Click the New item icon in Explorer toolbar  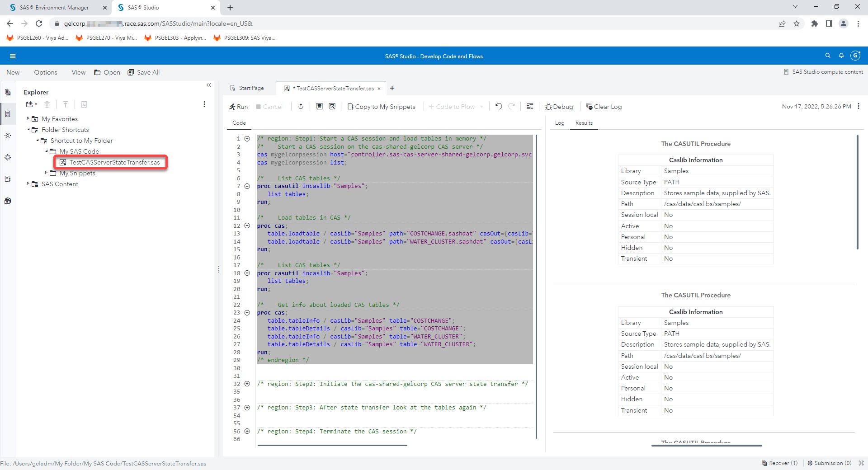click(31, 104)
